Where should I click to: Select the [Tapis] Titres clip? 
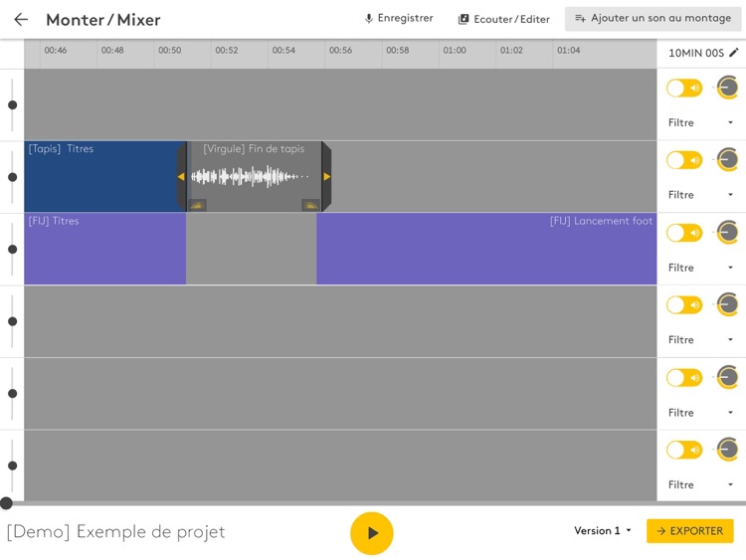(x=100, y=176)
